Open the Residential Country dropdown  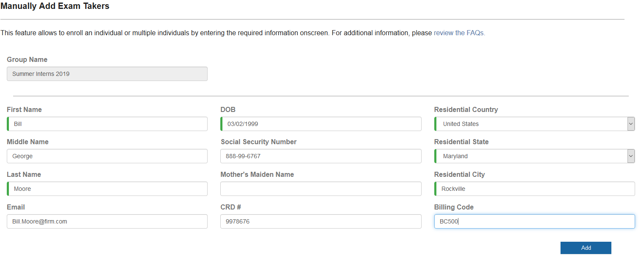point(534,124)
